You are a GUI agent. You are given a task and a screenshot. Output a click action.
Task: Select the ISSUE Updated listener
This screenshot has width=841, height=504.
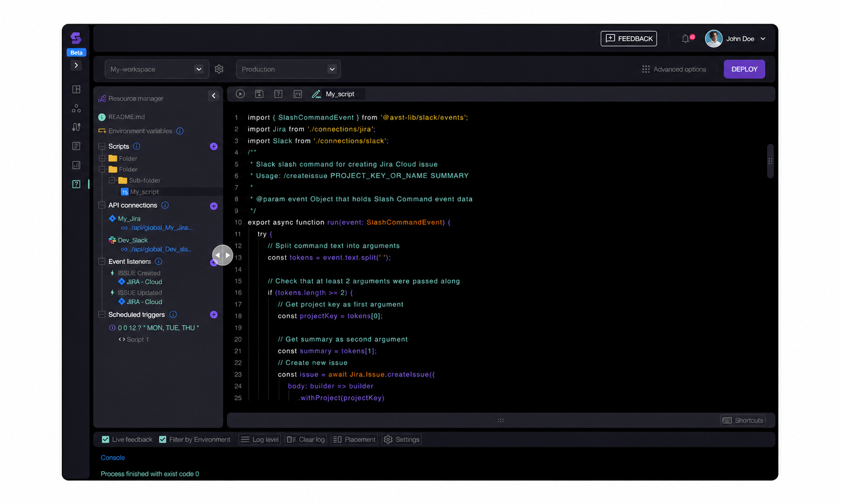click(140, 293)
